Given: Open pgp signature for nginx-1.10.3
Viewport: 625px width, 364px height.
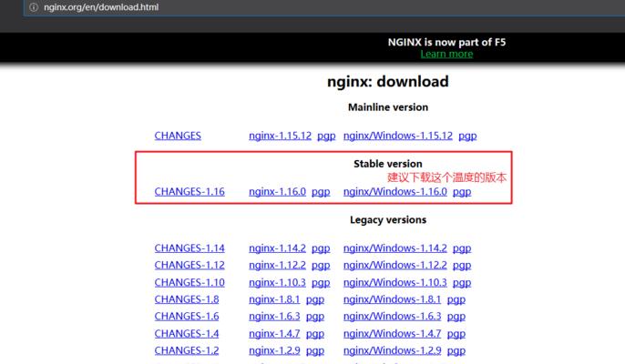Looking at the screenshot, I should coord(321,283).
